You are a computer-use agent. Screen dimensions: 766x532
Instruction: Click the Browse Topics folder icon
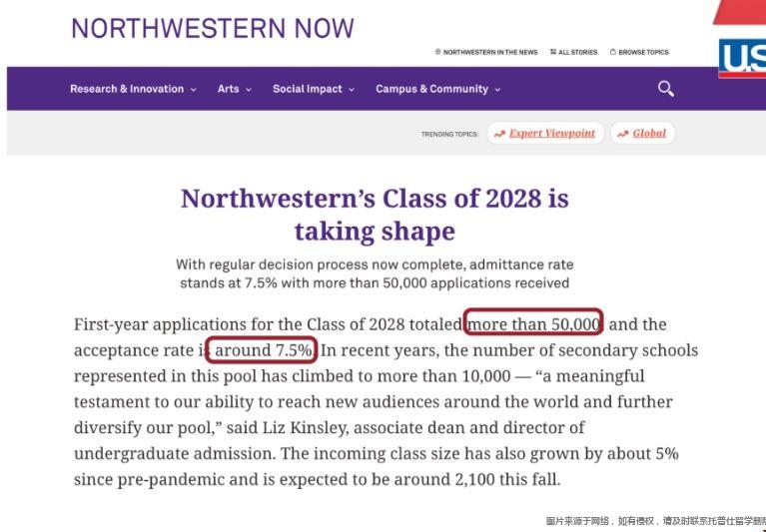coord(612,52)
